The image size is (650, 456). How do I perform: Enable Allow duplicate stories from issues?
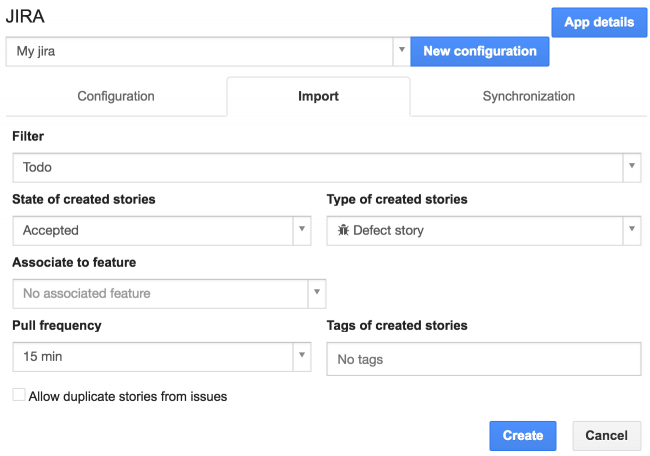pos(19,396)
